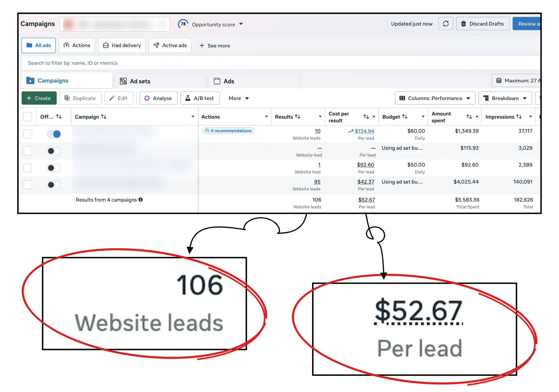Switch to the Ads tab

[x=254, y=81]
